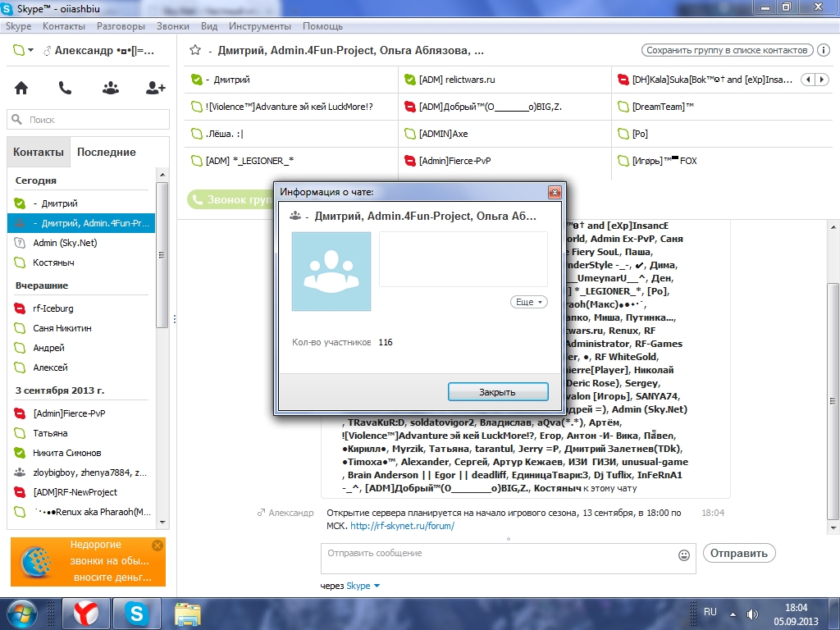
Task: Click the Недорогие звонки ad banner
Action: 89,561
